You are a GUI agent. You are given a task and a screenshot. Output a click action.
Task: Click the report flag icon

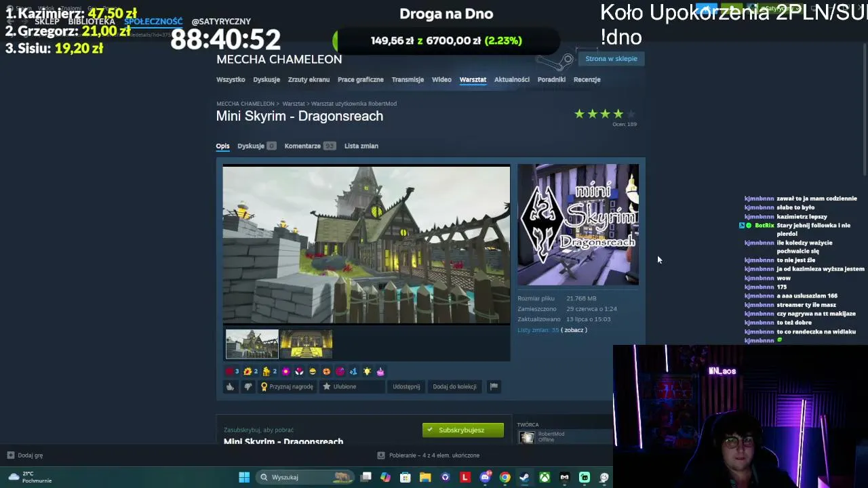[494, 386]
